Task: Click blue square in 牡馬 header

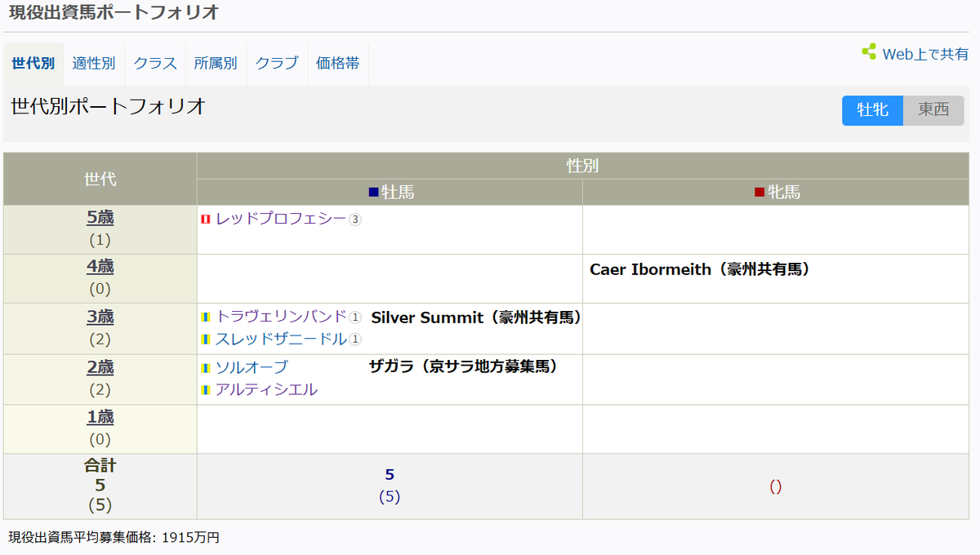Action: tap(373, 193)
